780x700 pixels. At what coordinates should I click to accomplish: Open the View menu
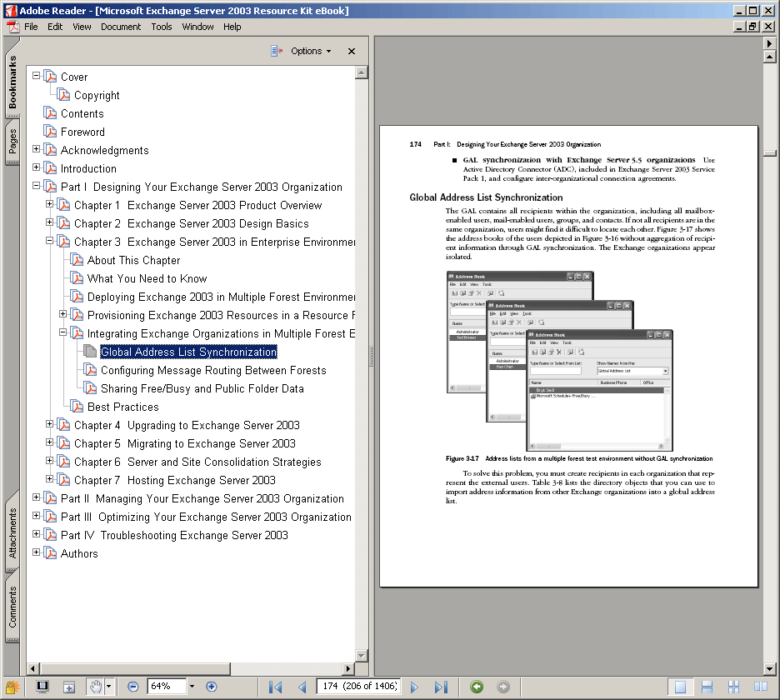(x=82, y=27)
